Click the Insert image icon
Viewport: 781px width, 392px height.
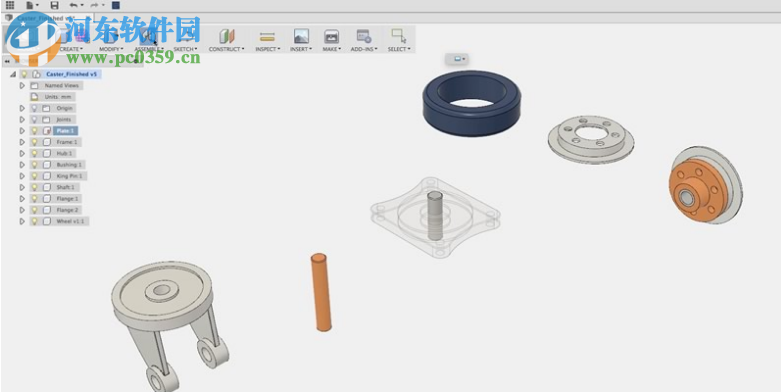(x=301, y=36)
